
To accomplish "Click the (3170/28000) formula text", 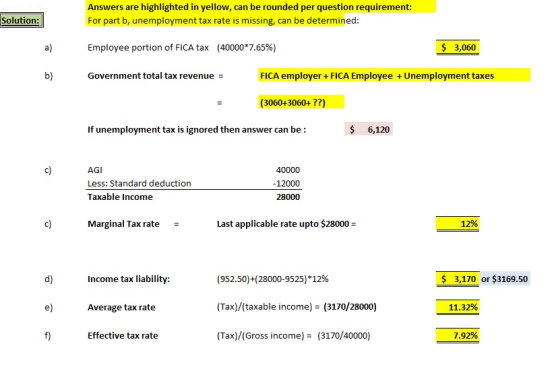I will pyautogui.click(x=350, y=307).
